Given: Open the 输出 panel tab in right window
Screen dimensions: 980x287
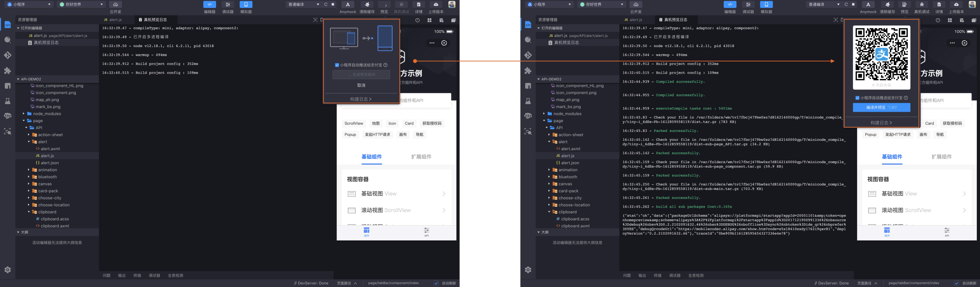Looking at the screenshot, I should (x=642, y=276).
